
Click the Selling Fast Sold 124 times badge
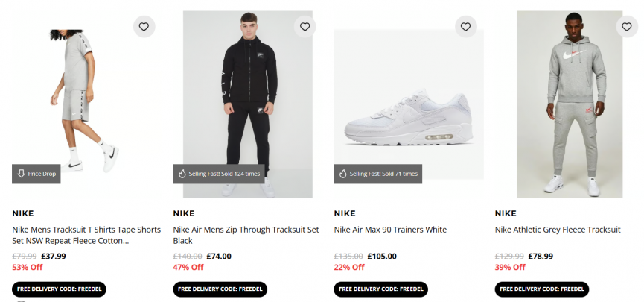click(217, 174)
